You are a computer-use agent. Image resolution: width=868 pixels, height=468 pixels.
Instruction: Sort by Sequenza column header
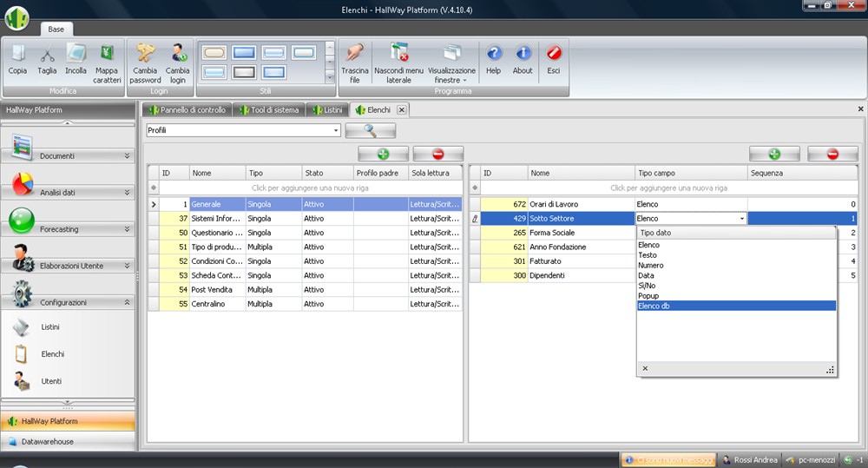click(803, 174)
